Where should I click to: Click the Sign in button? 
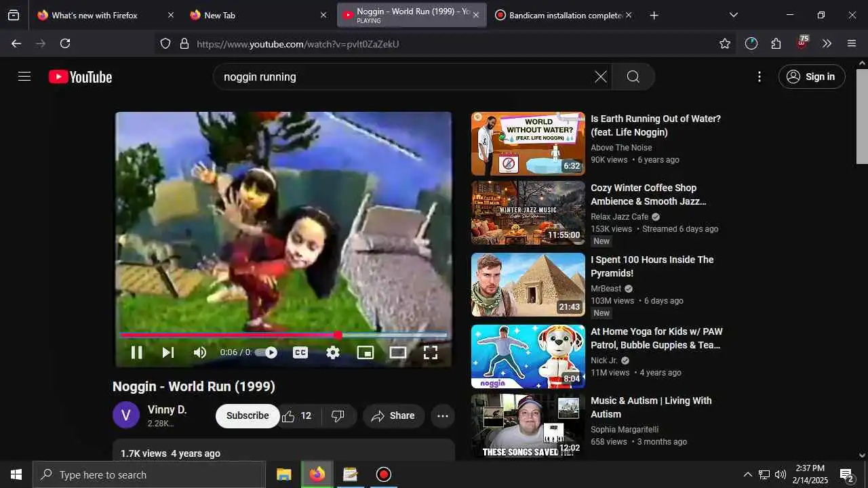(812, 77)
